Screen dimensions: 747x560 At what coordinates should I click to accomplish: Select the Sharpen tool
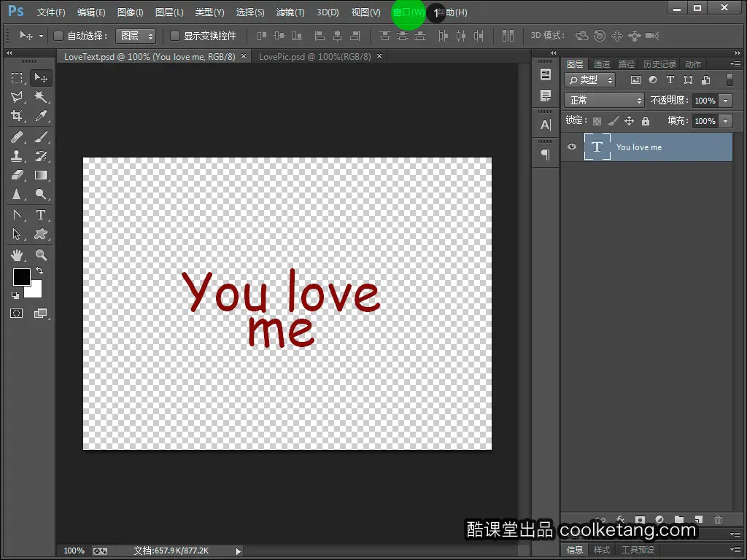tap(17, 194)
